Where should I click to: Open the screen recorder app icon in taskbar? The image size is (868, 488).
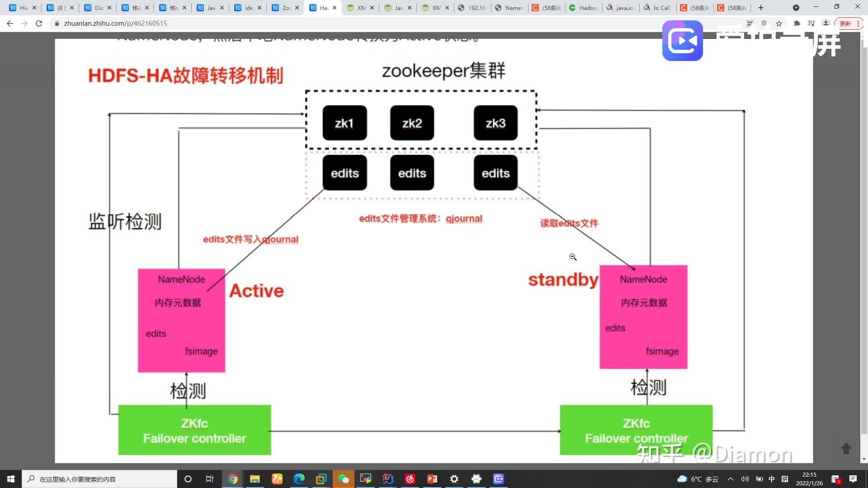pos(498,479)
